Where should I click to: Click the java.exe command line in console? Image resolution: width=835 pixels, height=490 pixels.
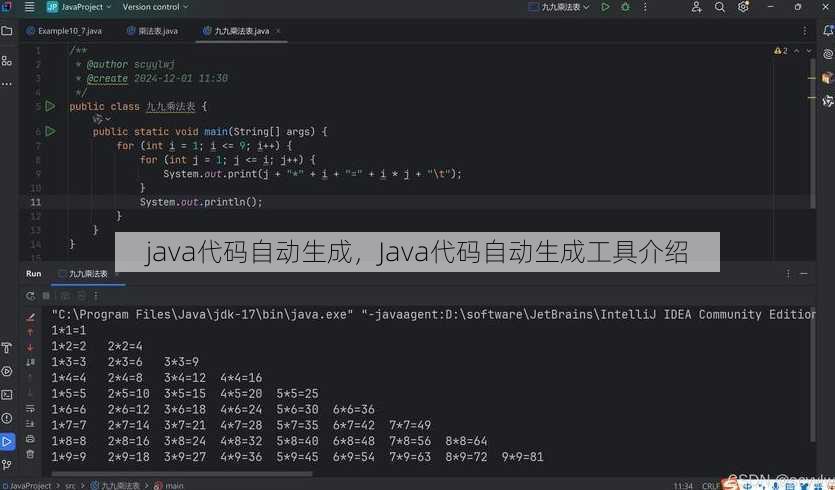[433, 314]
